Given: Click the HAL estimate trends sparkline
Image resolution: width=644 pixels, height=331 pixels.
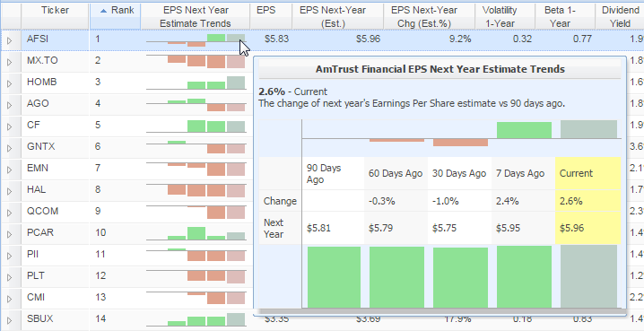Looking at the screenshot, I should pos(196,190).
